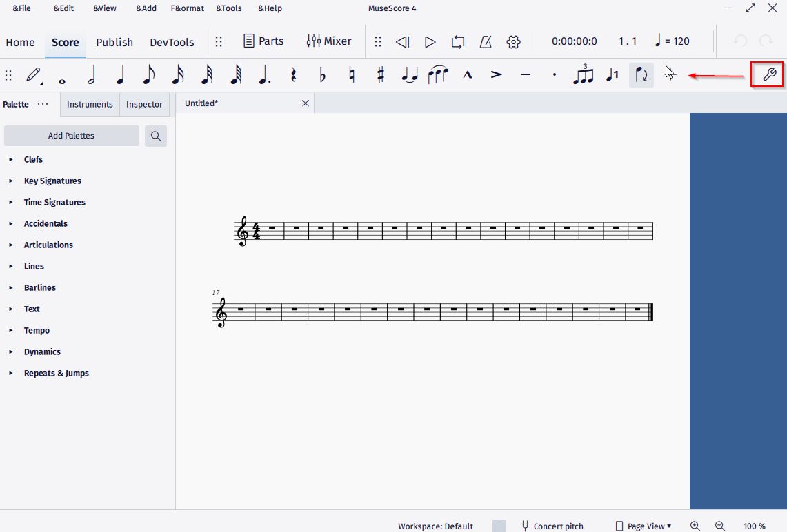
Task: Open the metronome icon in playback toolbar
Action: (x=486, y=41)
